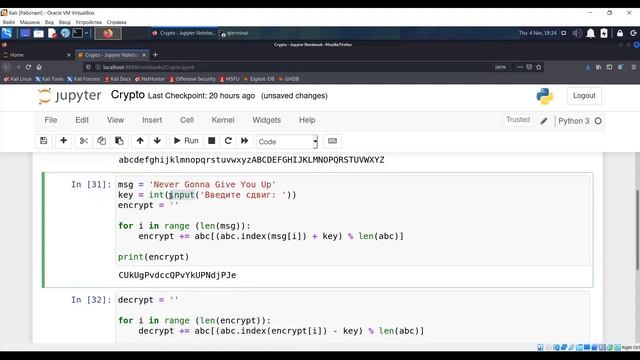The height and width of the screenshot is (360, 640).
Task: Open the Widgets menu in Jupyter
Action: [266, 120]
